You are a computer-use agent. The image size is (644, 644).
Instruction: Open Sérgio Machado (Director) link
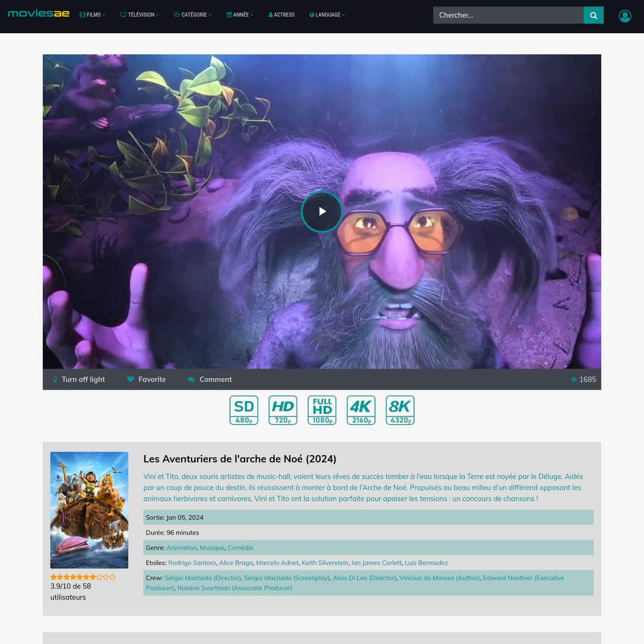(203, 578)
